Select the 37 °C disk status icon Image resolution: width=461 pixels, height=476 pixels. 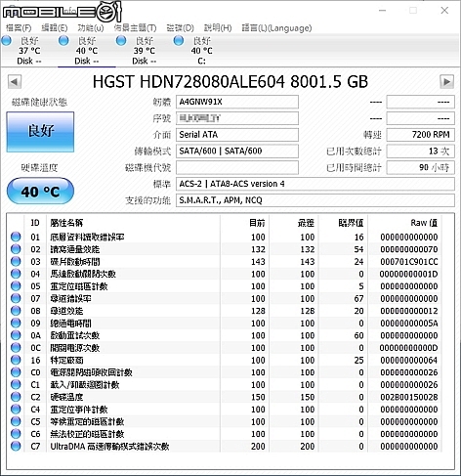click(x=6, y=41)
